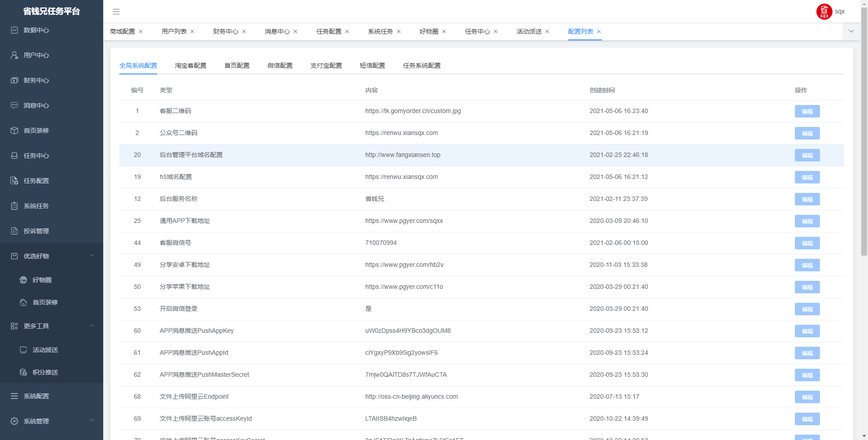Click the sqx user avatar
Image resolution: width=868 pixels, height=440 pixels.
click(x=824, y=12)
